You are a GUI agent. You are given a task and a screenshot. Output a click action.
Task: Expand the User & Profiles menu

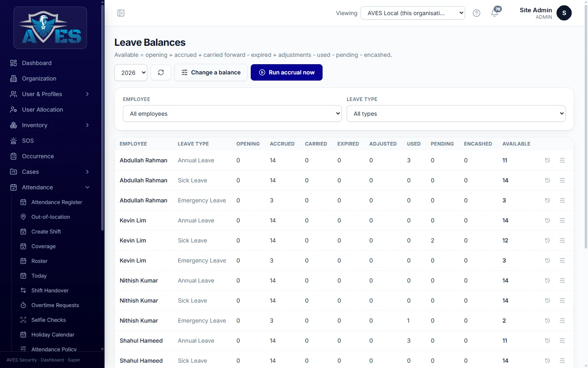point(50,94)
